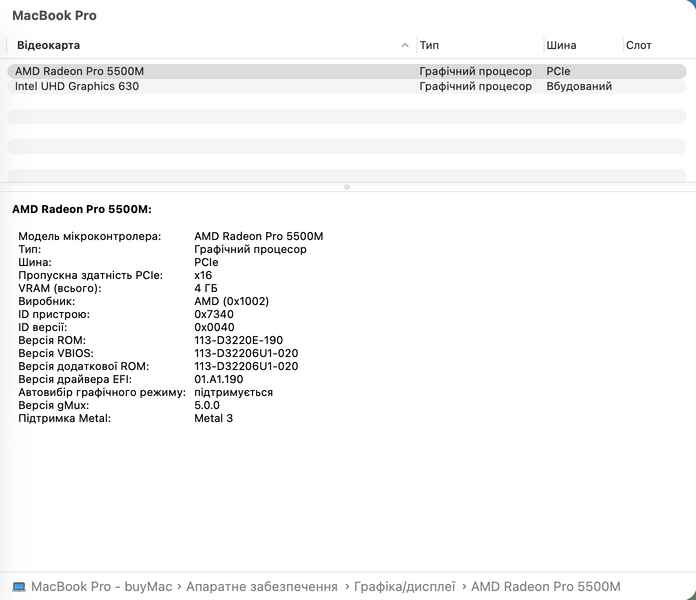
Task: Click the Версія VBIOS value 113-D32206U1-020
Action: pos(246,353)
